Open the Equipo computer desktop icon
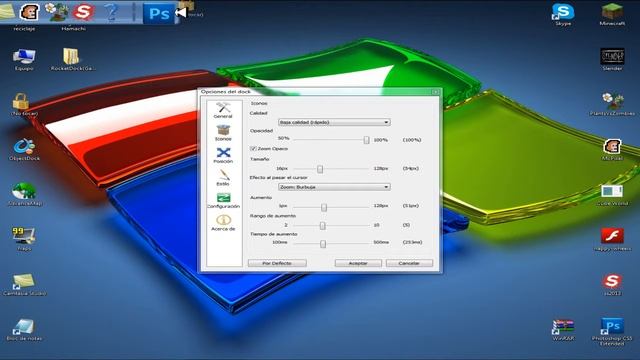640x360 pixels. 24,60
